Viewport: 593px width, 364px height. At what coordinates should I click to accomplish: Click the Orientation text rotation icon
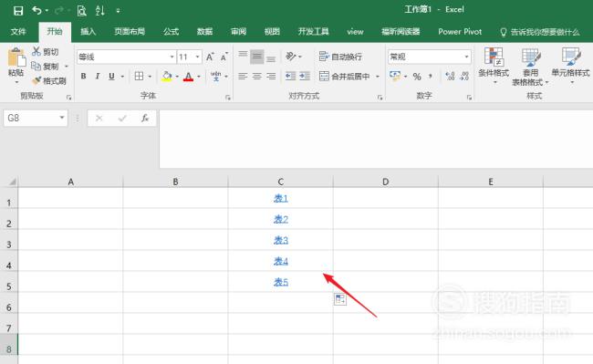pyautogui.click(x=290, y=57)
